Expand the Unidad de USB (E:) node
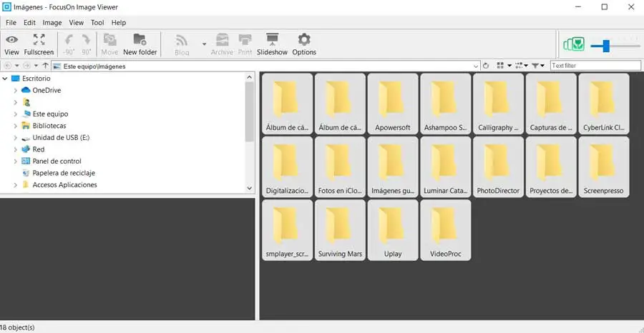This screenshot has height=333, width=644. tap(15, 138)
